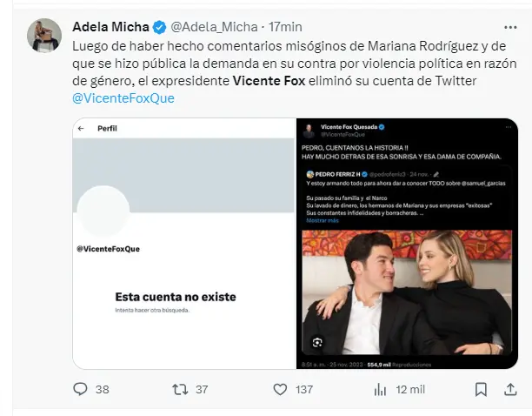Retweet the Vicente Fox post

pyautogui.click(x=180, y=389)
